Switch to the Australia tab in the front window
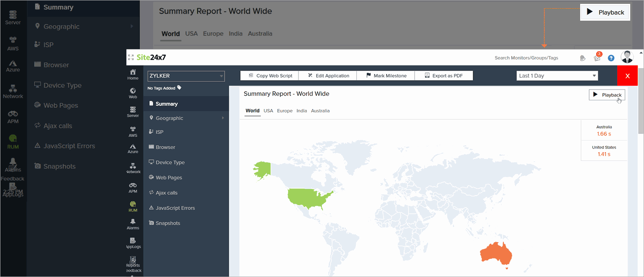This screenshot has height=277, width=644. 320,111
